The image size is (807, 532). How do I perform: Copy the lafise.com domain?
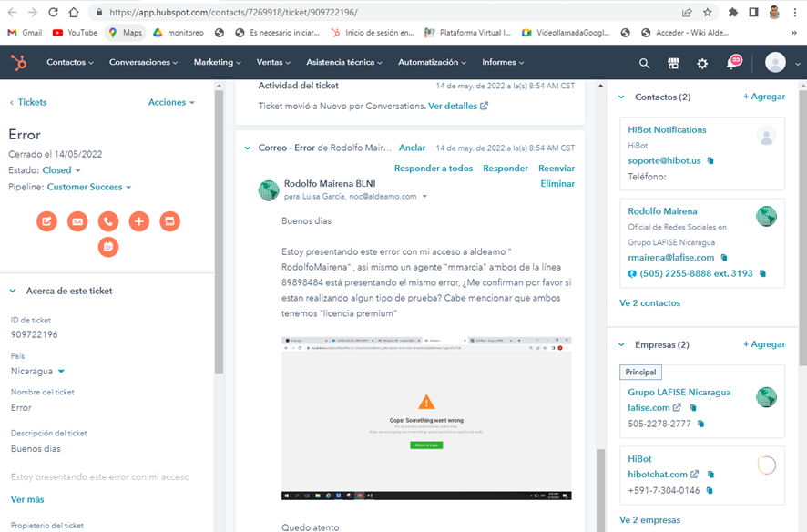click(x=693, y=407)
